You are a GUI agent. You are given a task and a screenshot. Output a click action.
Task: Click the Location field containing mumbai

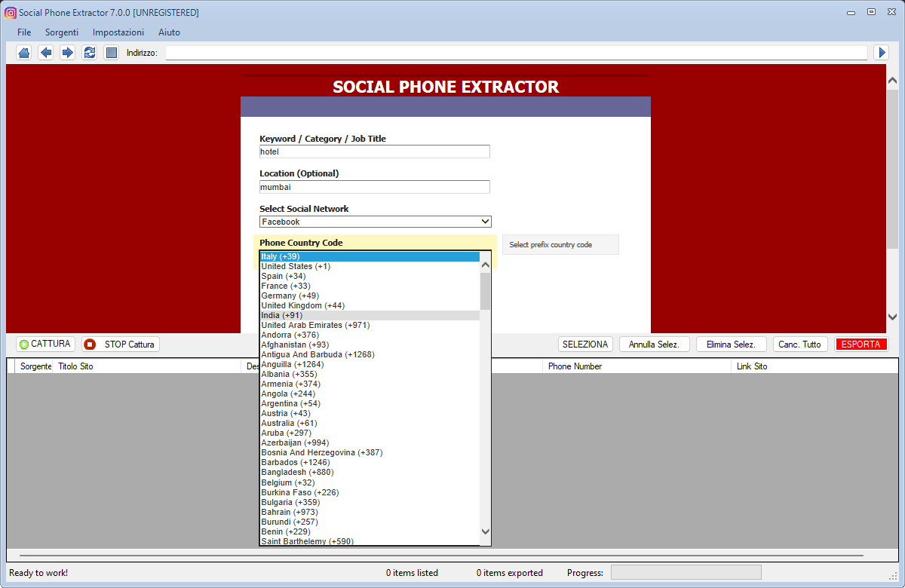point(375,187)
